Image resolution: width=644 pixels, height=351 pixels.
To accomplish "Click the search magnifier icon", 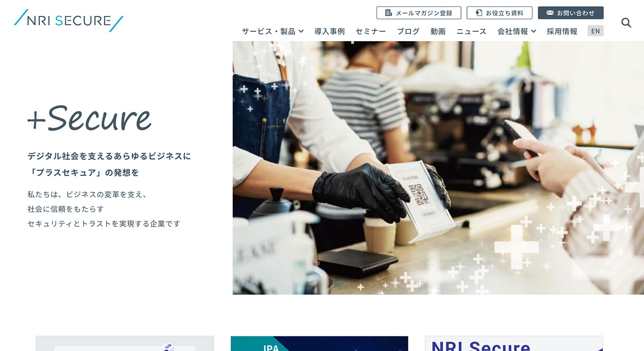I will [x=626, y=22].
